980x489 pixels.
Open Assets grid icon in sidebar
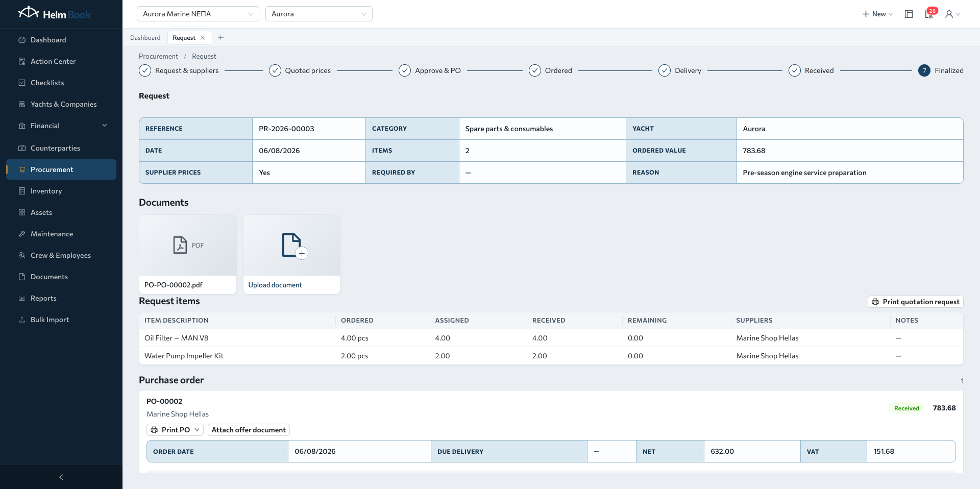point(22,212)
